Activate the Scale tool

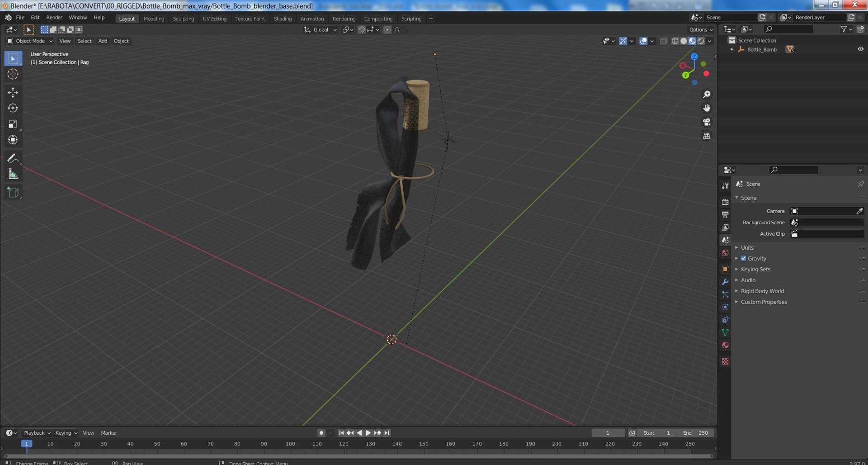pyautogui.click(x=13, y=124)
